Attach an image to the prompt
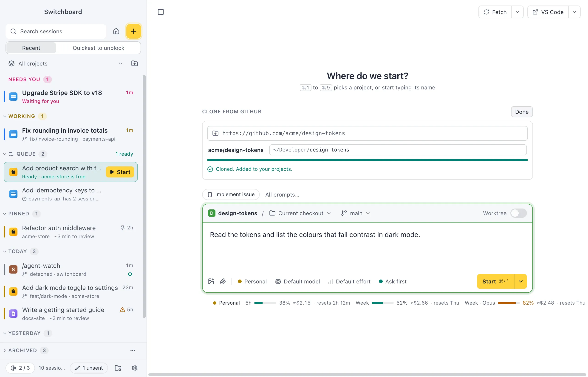588x377 pixels. [211, 281]
